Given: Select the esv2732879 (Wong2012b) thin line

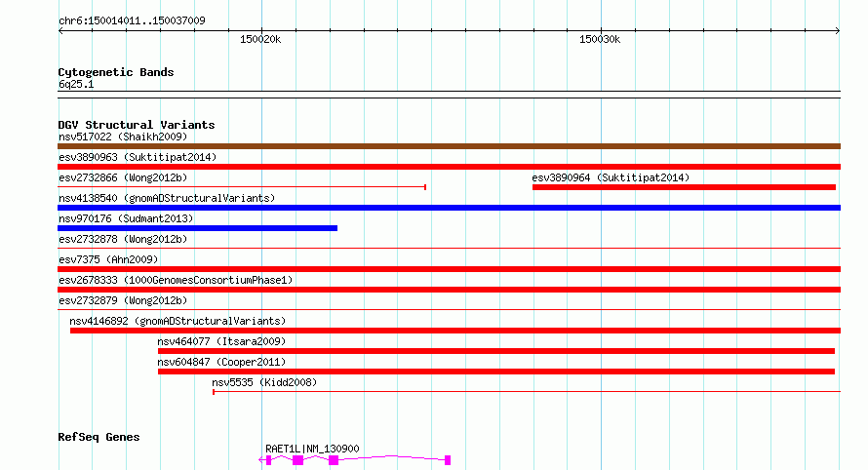Looking at the screenshot, I should (449, 309).
